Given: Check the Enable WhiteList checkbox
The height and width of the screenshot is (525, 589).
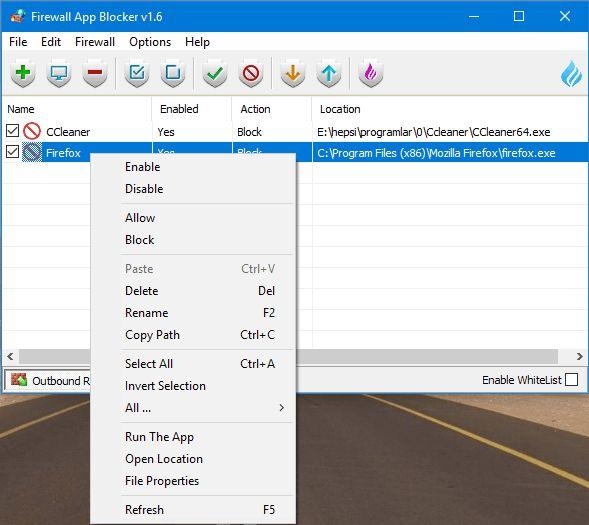Looking at the screenshot, I should (x=571, y=380).
